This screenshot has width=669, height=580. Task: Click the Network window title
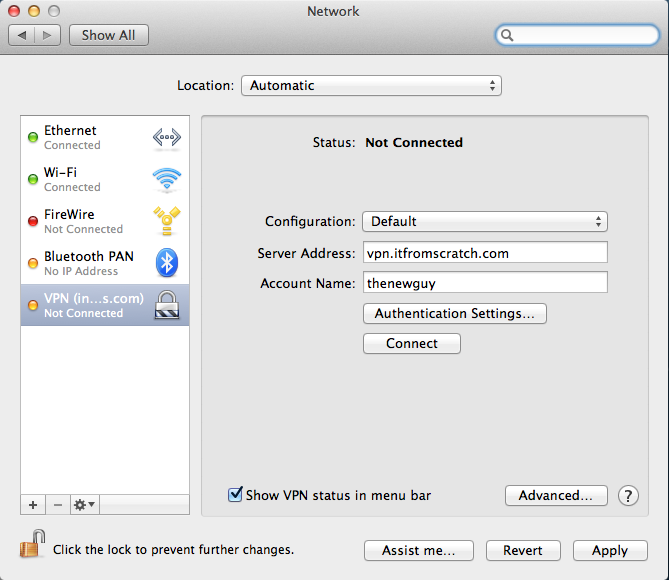(333, 12)
